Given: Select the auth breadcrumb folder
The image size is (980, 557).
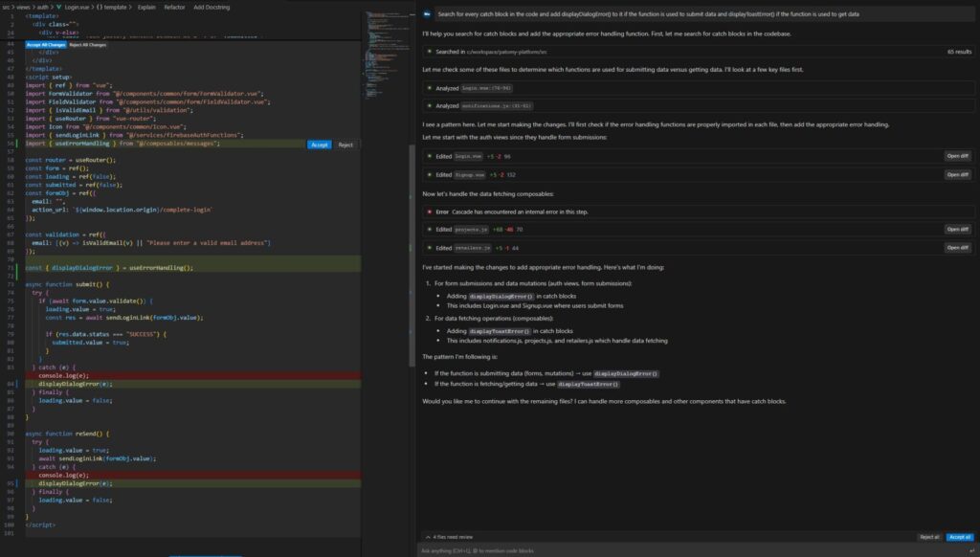Looking at the screenshot, I should pyautogui.click(x=42, y=8).
